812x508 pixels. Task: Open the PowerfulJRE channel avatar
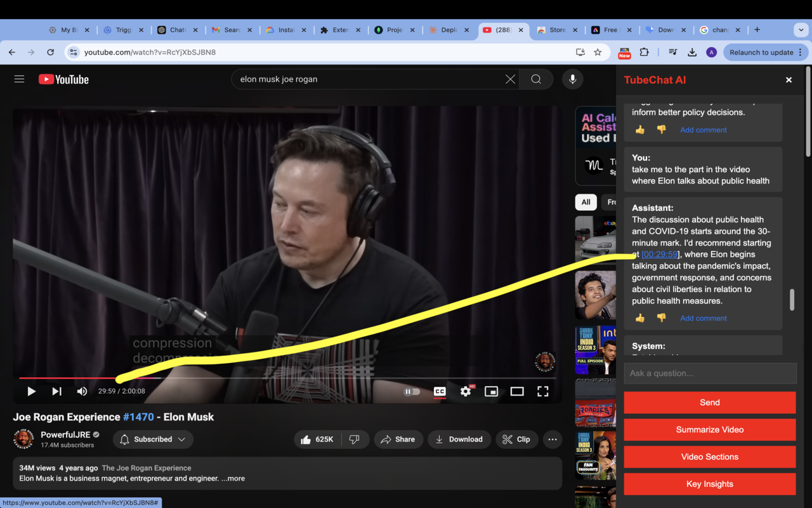23,439
